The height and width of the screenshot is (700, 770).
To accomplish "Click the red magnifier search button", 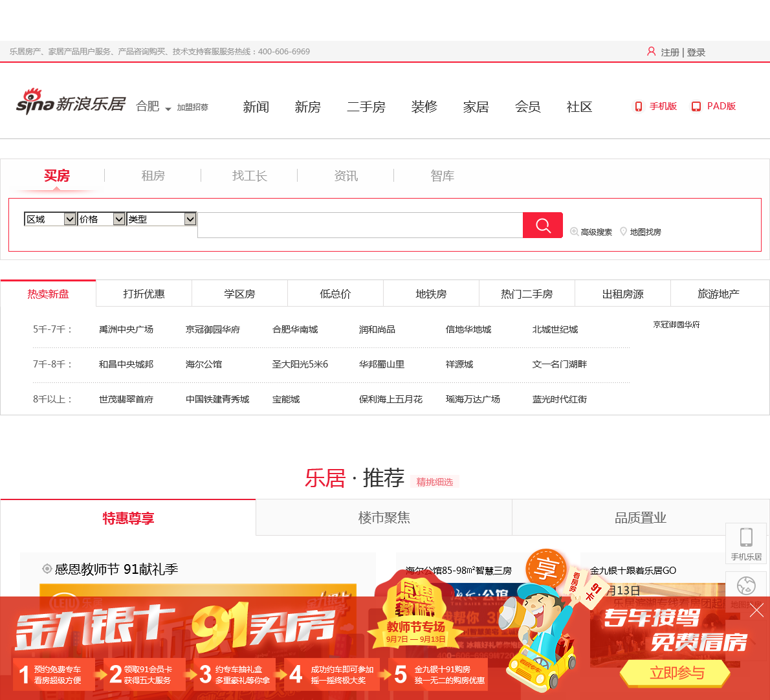I will pyautogui.click(x=543, y=225).
